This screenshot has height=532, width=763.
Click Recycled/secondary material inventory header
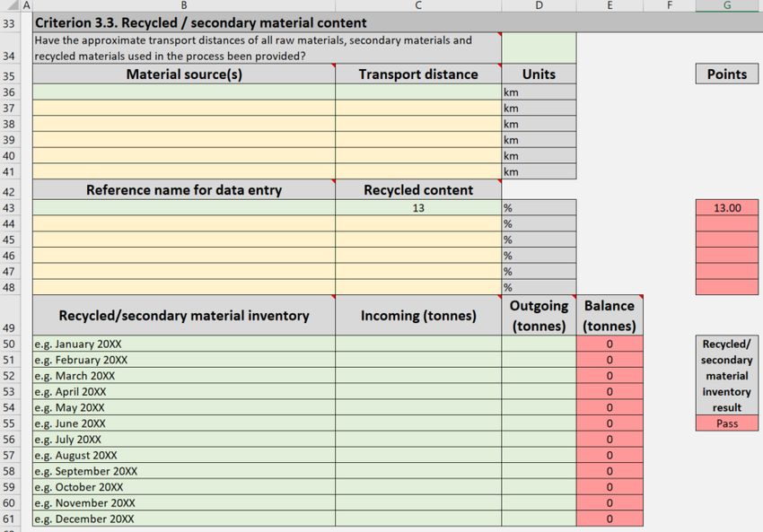(184, 315)
